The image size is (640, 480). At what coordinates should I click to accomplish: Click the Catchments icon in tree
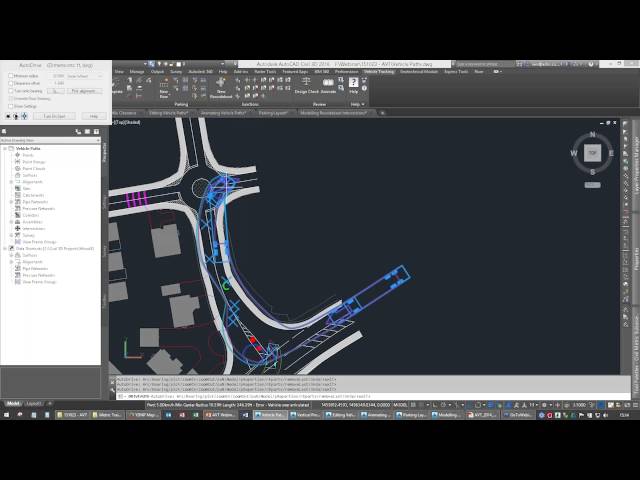(x=18, y=195)
